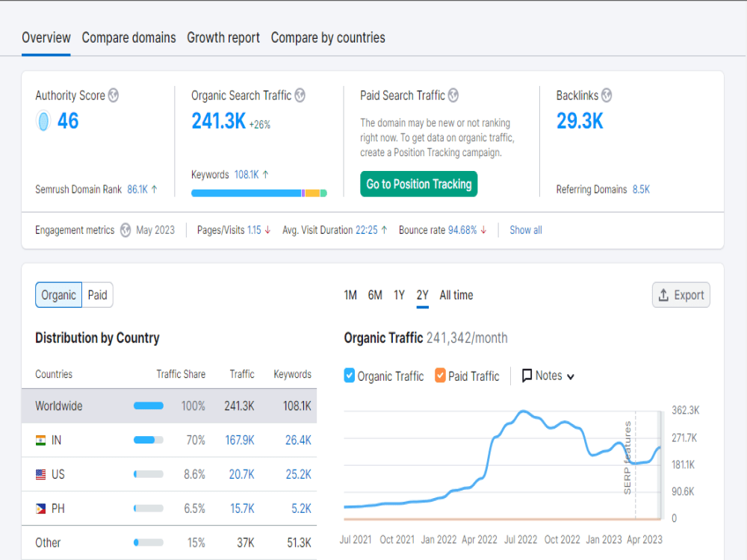Expand the Notes dropdown chevron

point(571,376)
